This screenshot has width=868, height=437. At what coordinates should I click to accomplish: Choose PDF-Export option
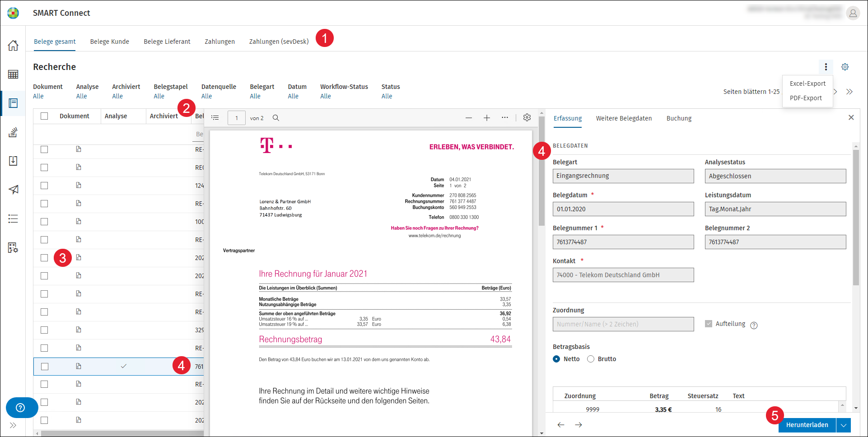(806, 98)
